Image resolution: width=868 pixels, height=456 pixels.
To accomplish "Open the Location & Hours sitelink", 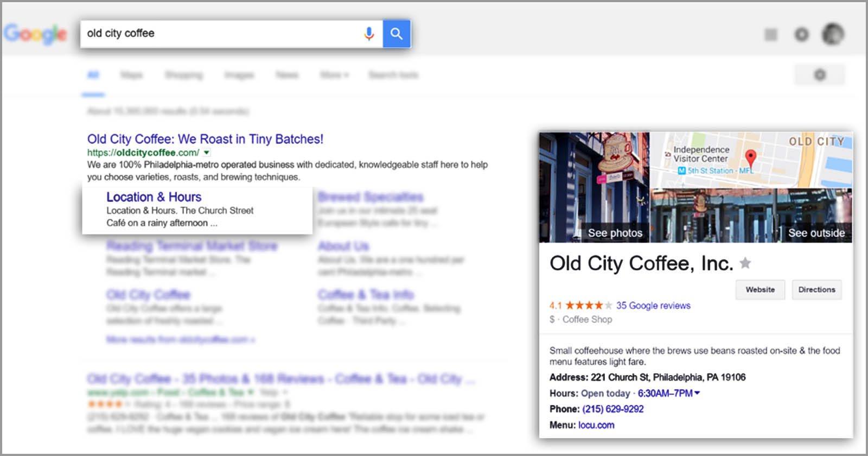I will point(154,197).
